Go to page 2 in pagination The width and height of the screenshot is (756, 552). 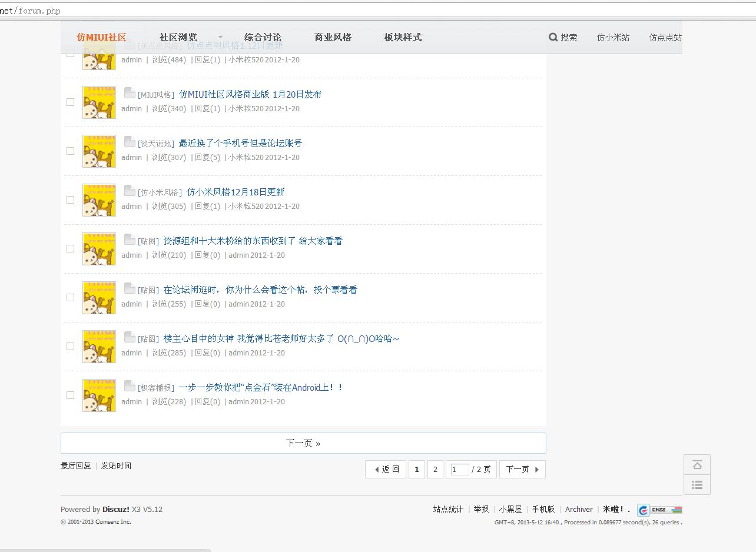click(x=435, y=469)
